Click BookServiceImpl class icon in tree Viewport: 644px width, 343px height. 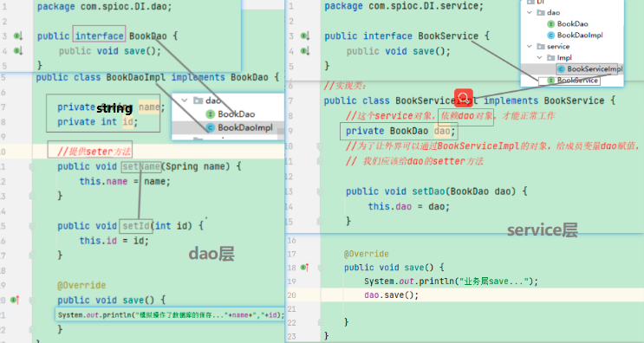(561, 69)
